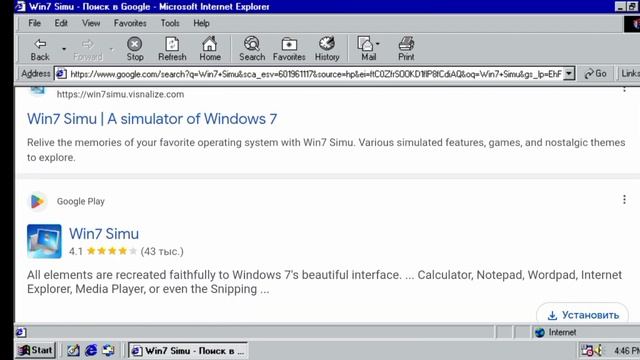Click the Internet zone status bar icon
Image resolution: width=640 pixels, height=360 pixels.
540,333
